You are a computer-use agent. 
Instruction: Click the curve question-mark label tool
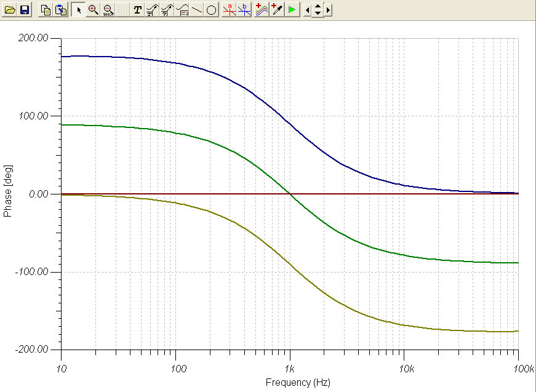coord(167,10)
